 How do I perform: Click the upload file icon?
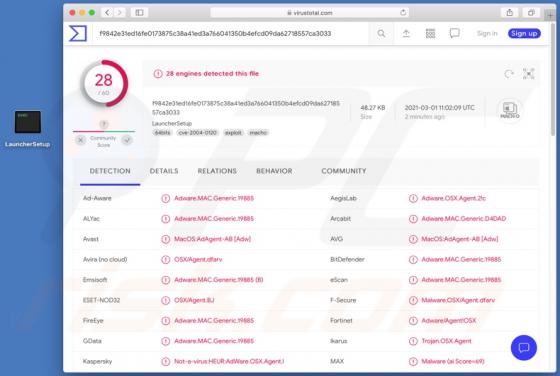(x=406, y=34)
